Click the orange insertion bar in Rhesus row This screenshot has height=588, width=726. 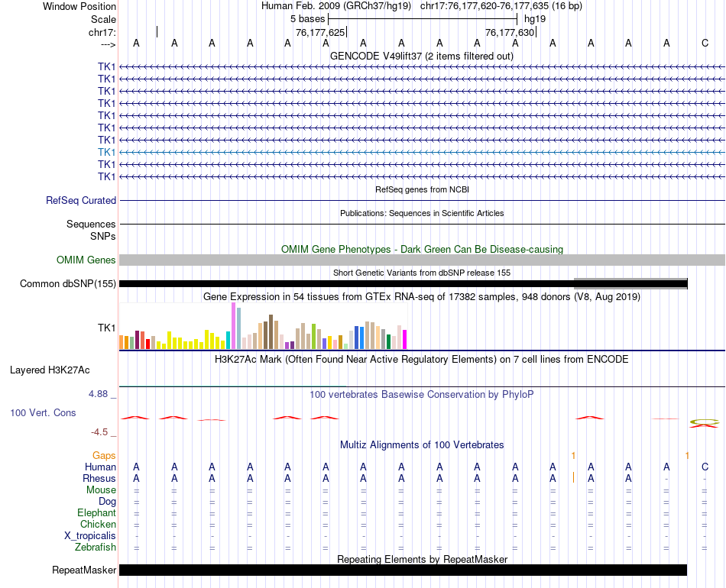click(x=573, y=477)
